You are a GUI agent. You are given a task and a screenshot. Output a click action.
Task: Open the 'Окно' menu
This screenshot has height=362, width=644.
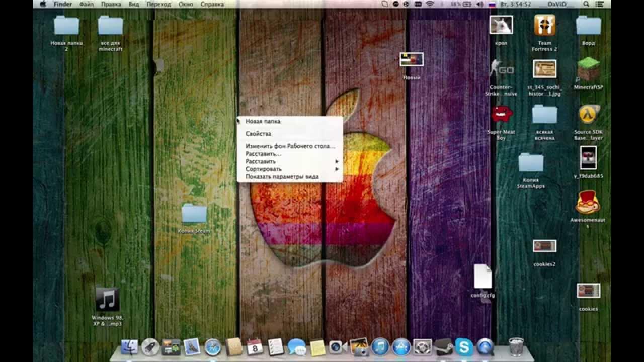pos(186,4)
